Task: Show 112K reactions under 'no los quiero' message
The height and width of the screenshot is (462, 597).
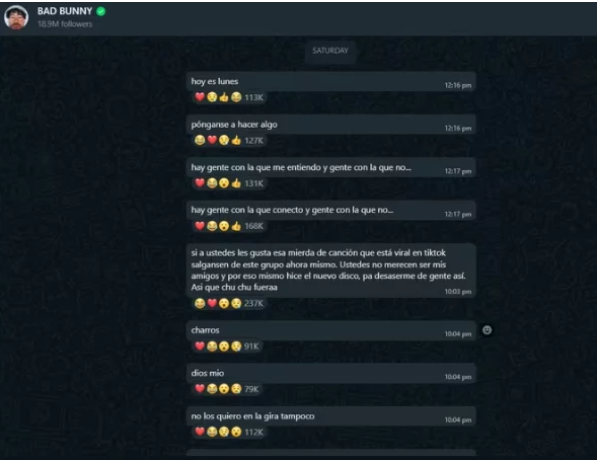Action: coord(229,432)
